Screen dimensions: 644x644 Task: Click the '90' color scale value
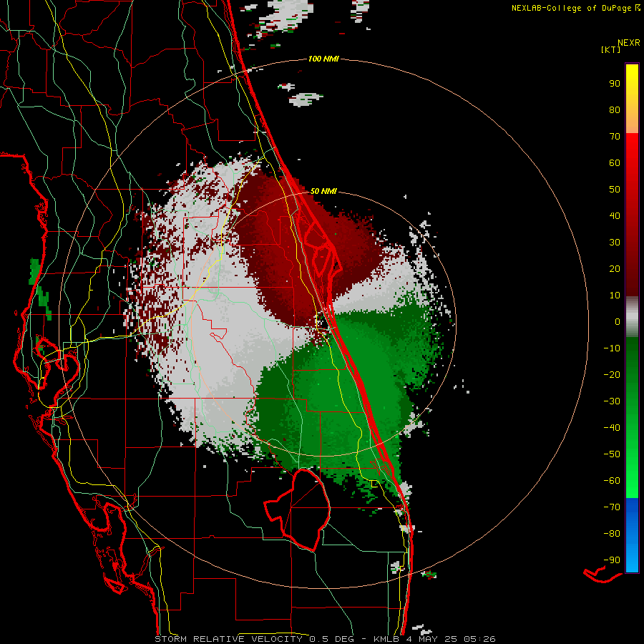point(615,84)
